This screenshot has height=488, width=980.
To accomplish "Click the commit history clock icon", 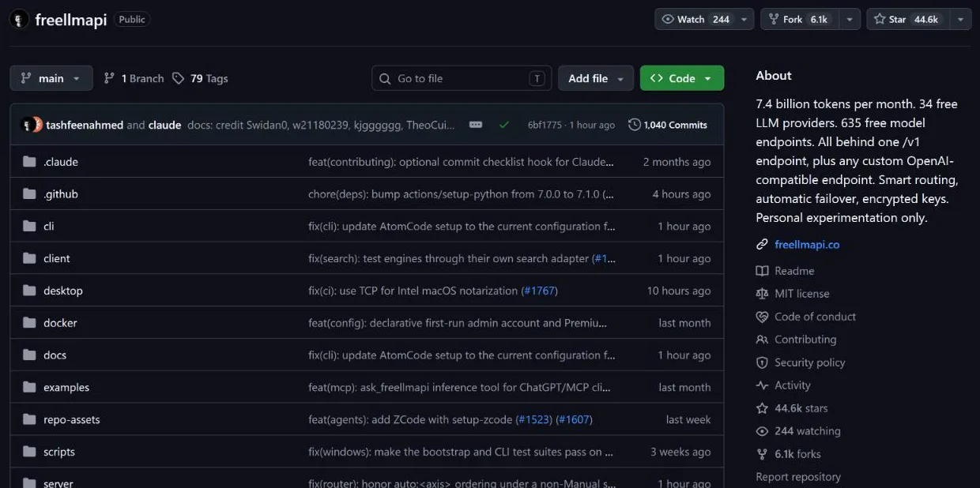I will coord(634,125).
